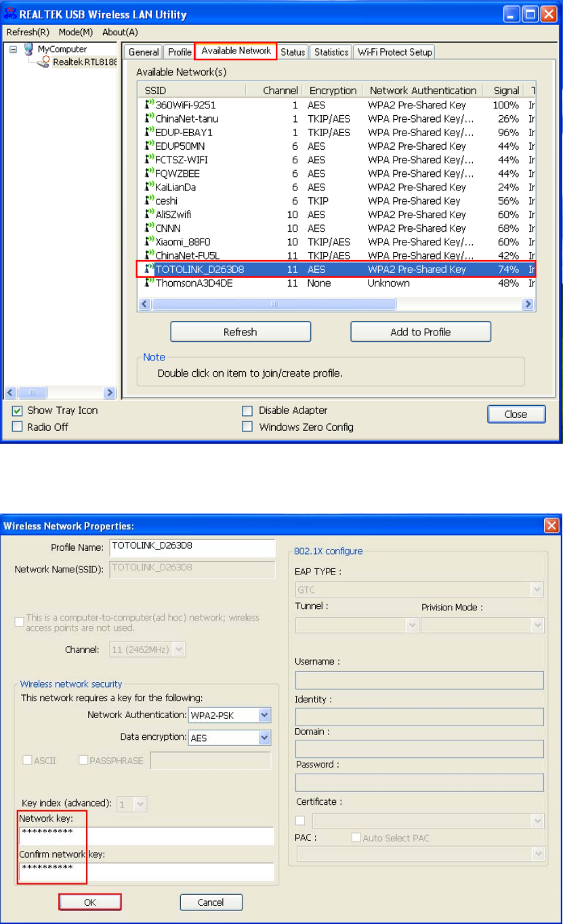This screenshot has width=563, height=924.
Task: Click the signal icon beside ChinaNet-tanu
Action: coord(150,119)
